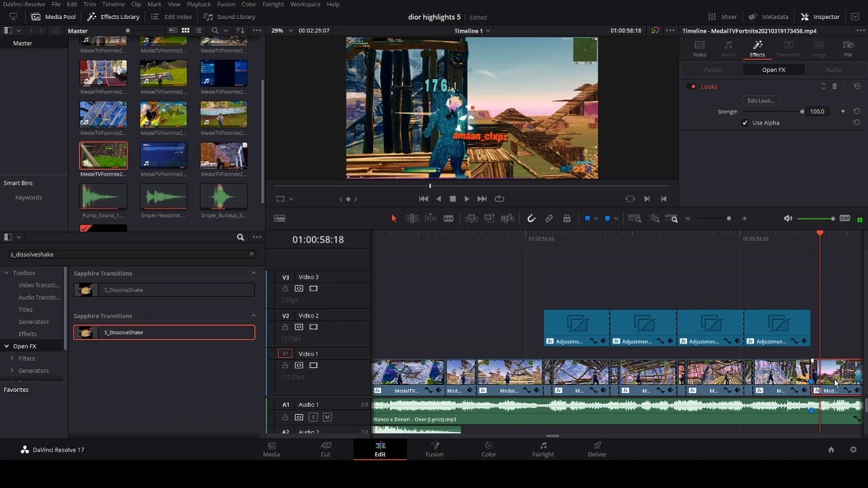Open the Timeline 1 name dropdown

473,31
